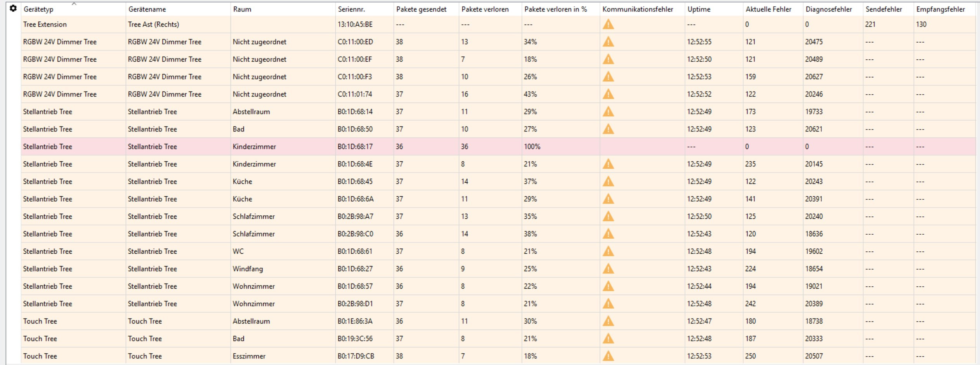Open the table settings gear icon
This screenshot has width=980, height=365.
pyautogui.click(x=13, y=9)
